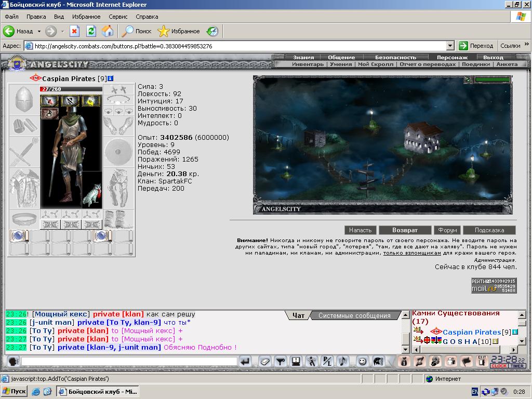Open the Знания game menu
This screenshot has height=399, width=532.
tap(303, 57)
